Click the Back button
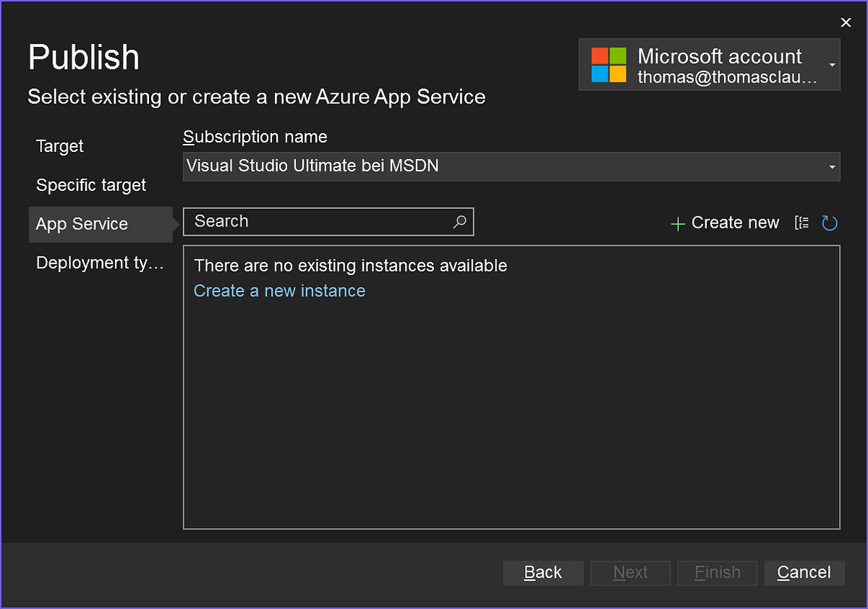Screen dimensions: 868x609 (543, 573)
